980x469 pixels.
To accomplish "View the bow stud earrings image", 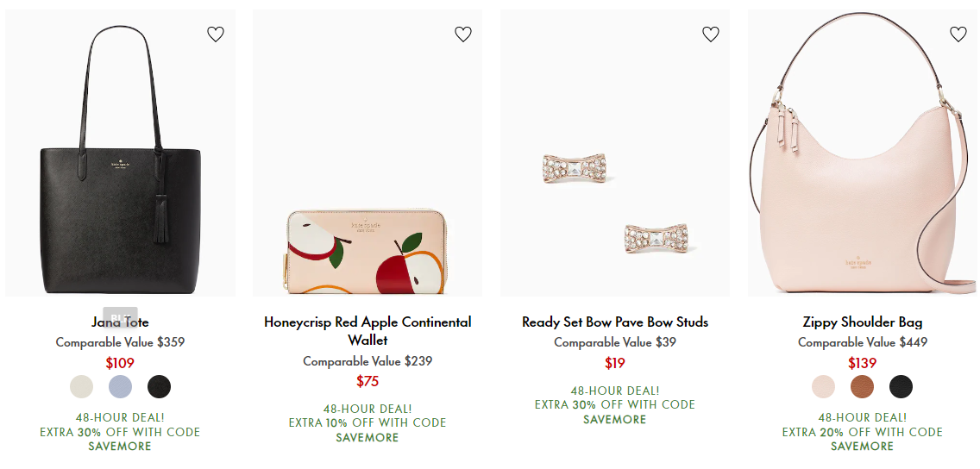I will (615, 153).
